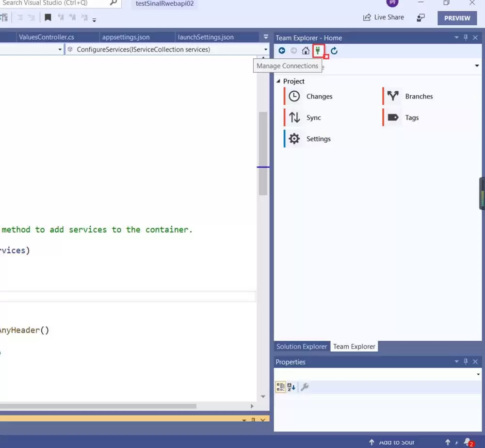
Task: Open Manage Connections in Team Explorer
Action: (318, 50)
